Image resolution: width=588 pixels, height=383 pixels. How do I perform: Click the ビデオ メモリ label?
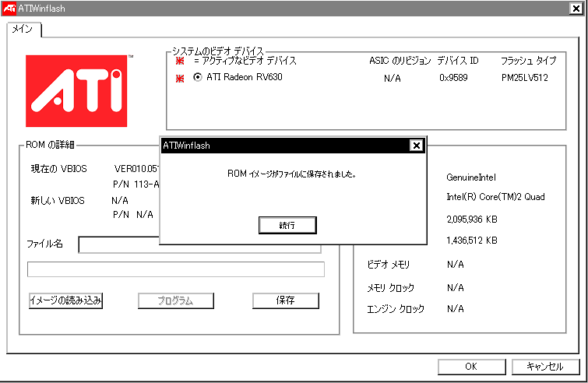click(x=388, y=265)
